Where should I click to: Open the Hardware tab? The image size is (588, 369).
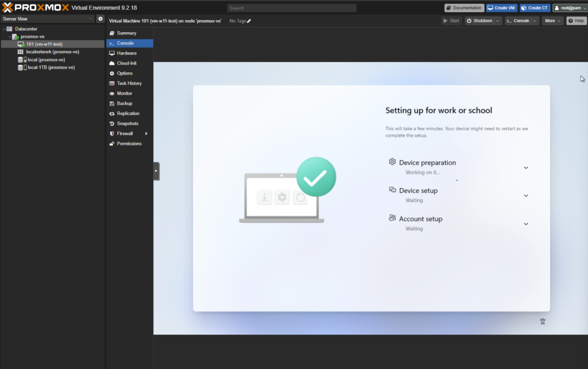tap(129, 53)
